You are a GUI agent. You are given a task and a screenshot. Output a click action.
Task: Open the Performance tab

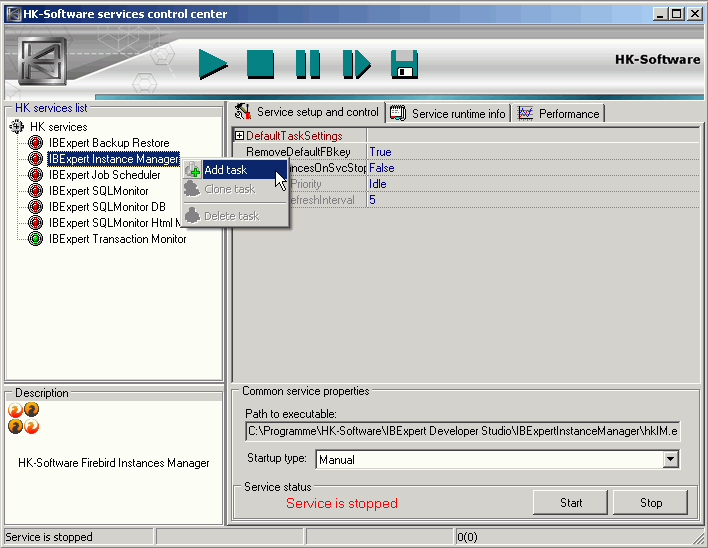coord(559,113)
